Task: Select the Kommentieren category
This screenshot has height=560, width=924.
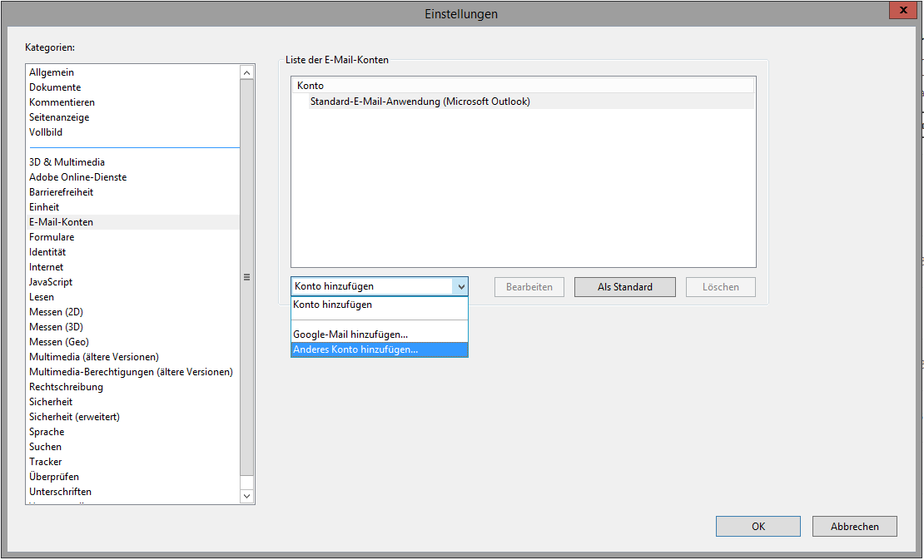Action: 62,102
